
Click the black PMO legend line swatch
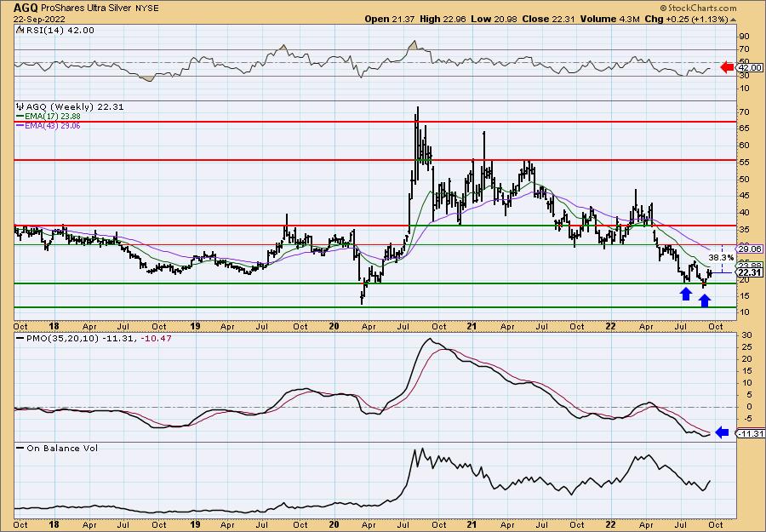coord(20,338)
